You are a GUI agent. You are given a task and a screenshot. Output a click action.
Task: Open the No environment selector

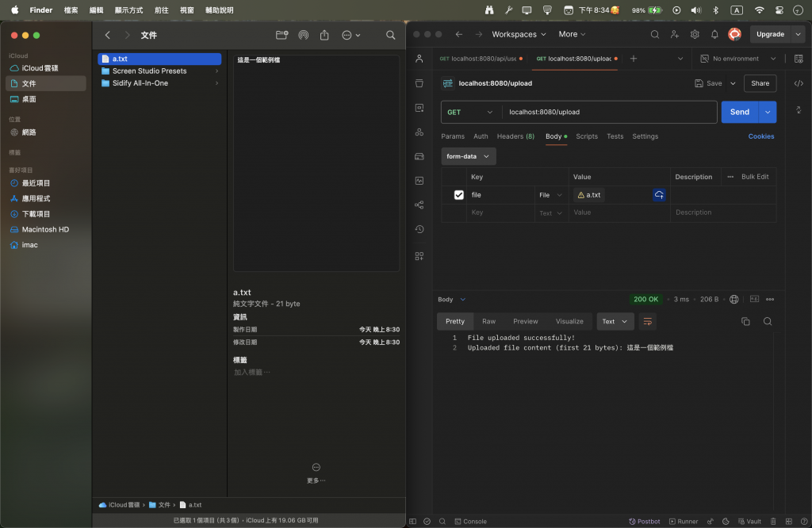(x=736, y=59)
